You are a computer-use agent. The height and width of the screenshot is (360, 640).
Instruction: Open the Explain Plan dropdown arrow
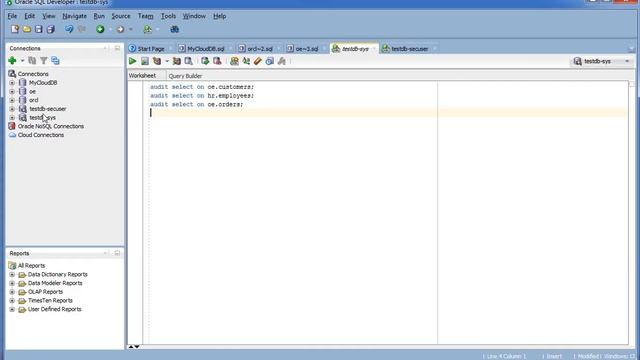point(167,61)
